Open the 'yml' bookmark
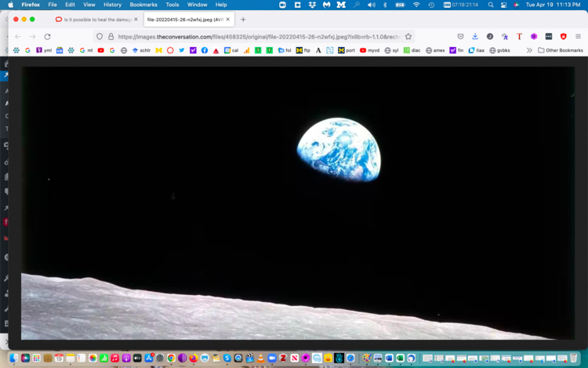Viewport: 588px width, 368px height. coord(44,50)
